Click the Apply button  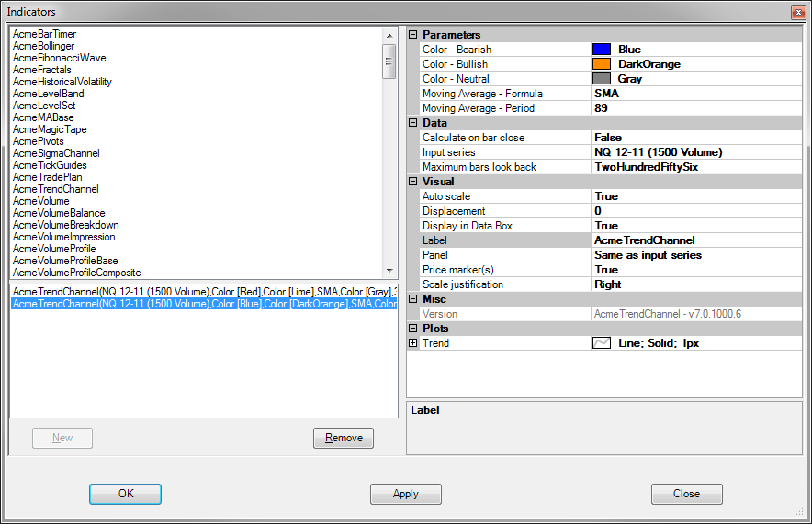(x=406, y=494)
